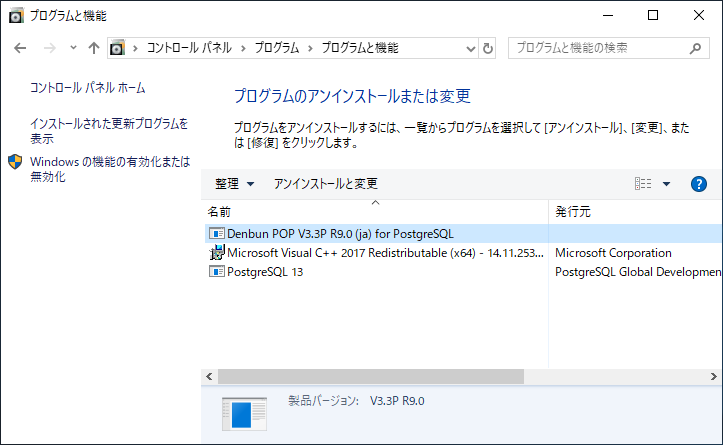Image resolution: width=723 pixels, height=445 pixels.
Task: Click the horizontal scrollbar thumb
Action: click(371, 377)
